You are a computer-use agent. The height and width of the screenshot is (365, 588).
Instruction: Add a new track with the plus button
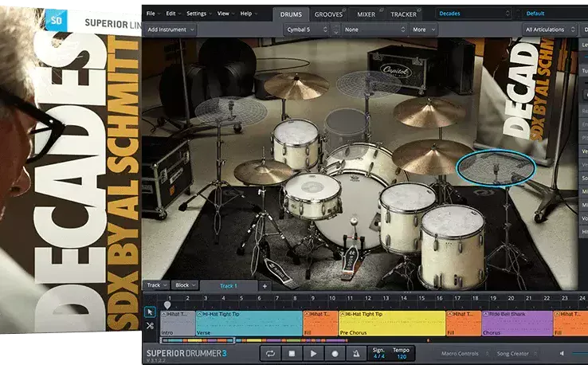tap(265, 286)
